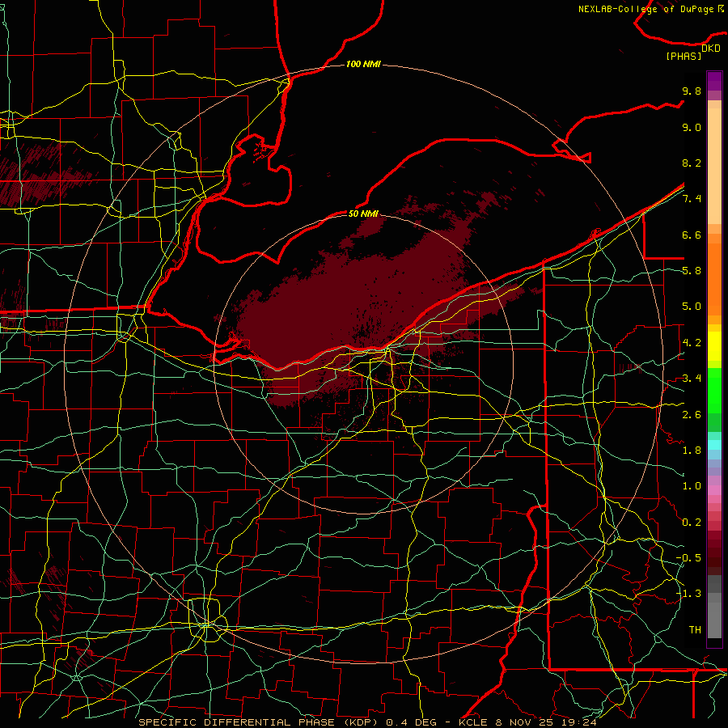Click the 100 NMI range ring label
The width and height of the screenshot is (728, 728).
coord(363,64)
